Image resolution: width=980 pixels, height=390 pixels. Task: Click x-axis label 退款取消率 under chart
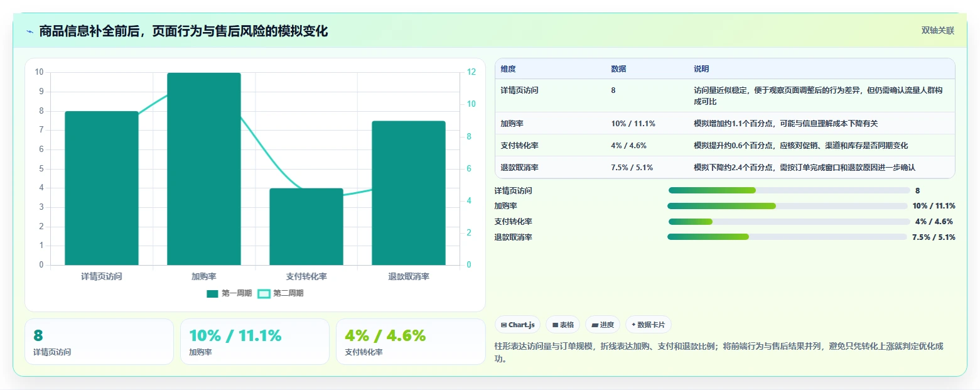[409, 276]
